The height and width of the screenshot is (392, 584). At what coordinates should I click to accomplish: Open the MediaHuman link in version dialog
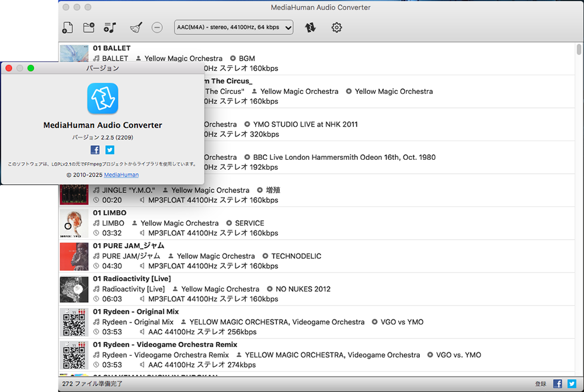point(121,174)
